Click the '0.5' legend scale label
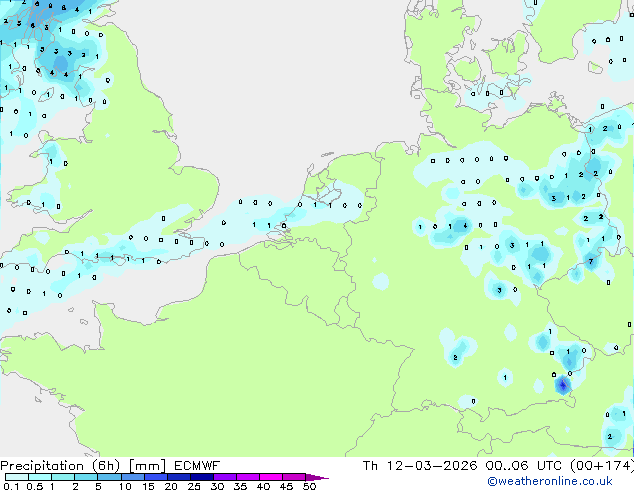 (x=35, y=486)
